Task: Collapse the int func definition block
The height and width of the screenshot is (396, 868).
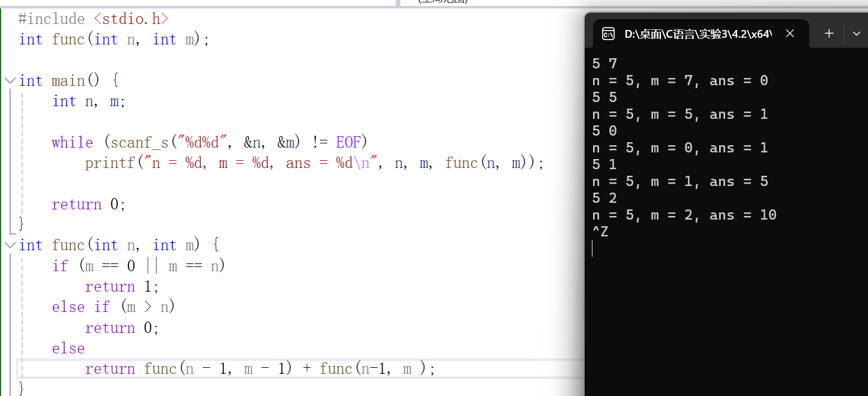Action: point(10,245)
